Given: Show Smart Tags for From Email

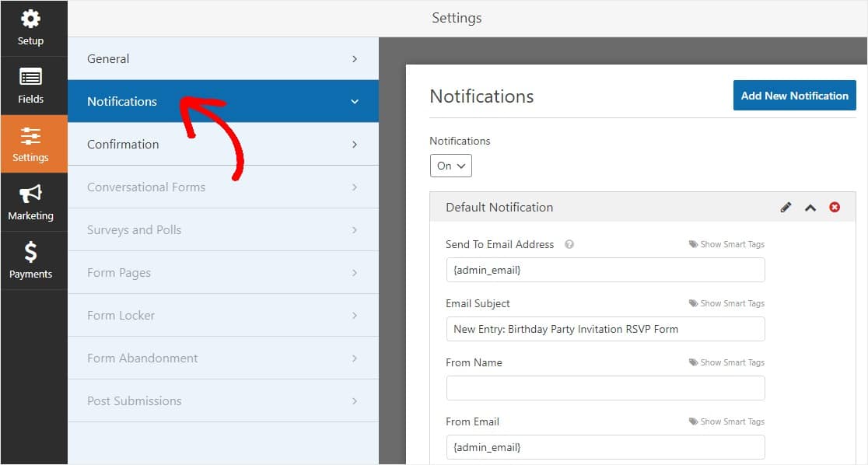Looking at the screenshot, I should pyautogui.click(x=732, y=421).
